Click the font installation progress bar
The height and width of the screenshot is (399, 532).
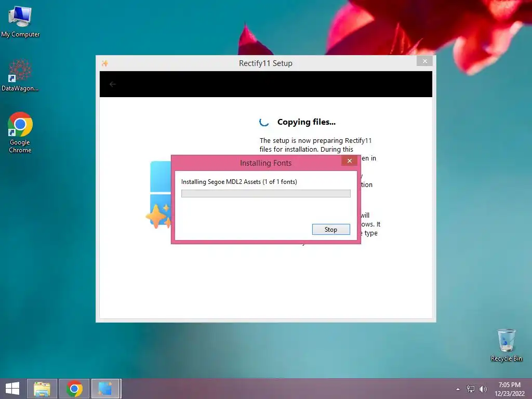click(265, 193)
